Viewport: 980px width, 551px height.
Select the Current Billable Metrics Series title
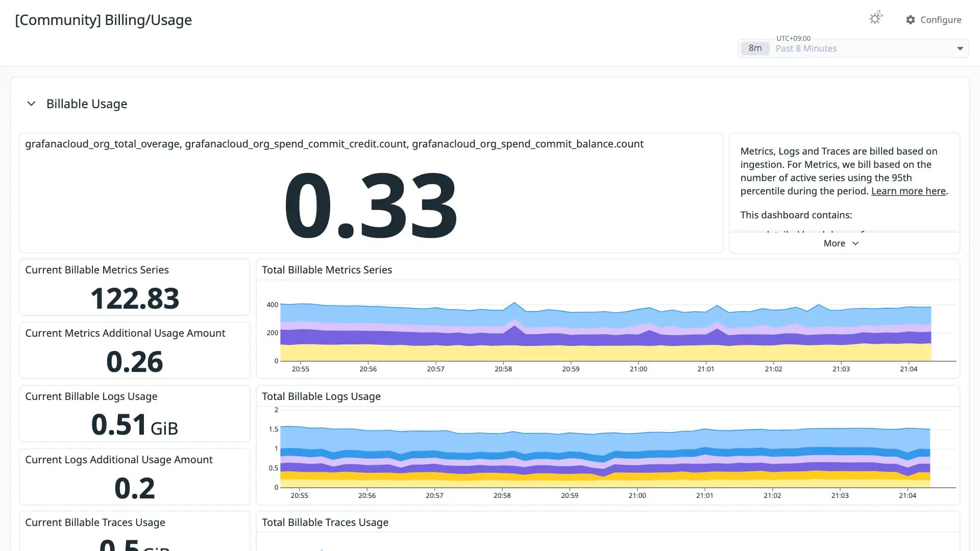(x=97, y=270)
